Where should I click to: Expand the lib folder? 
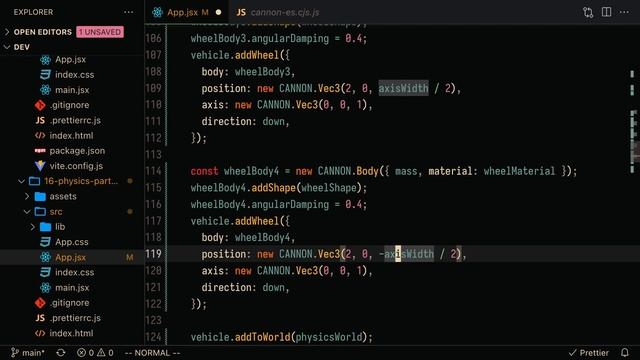(x=60, y=227)
